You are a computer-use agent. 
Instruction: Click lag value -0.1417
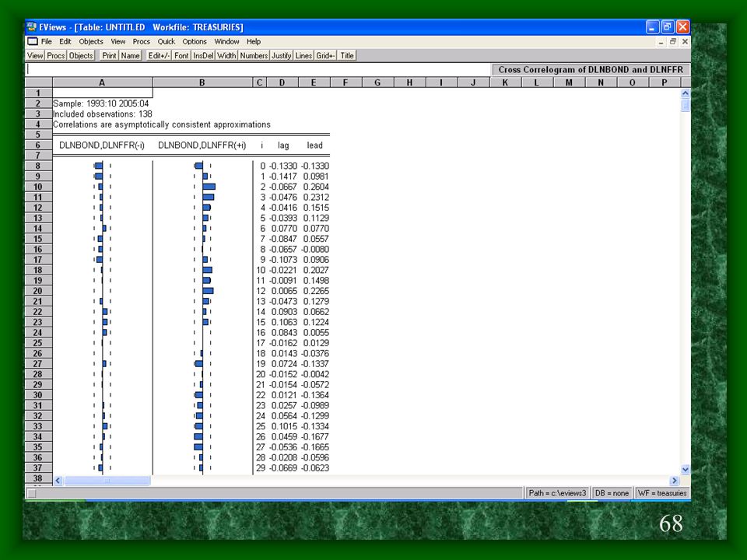tap(283, 177)
